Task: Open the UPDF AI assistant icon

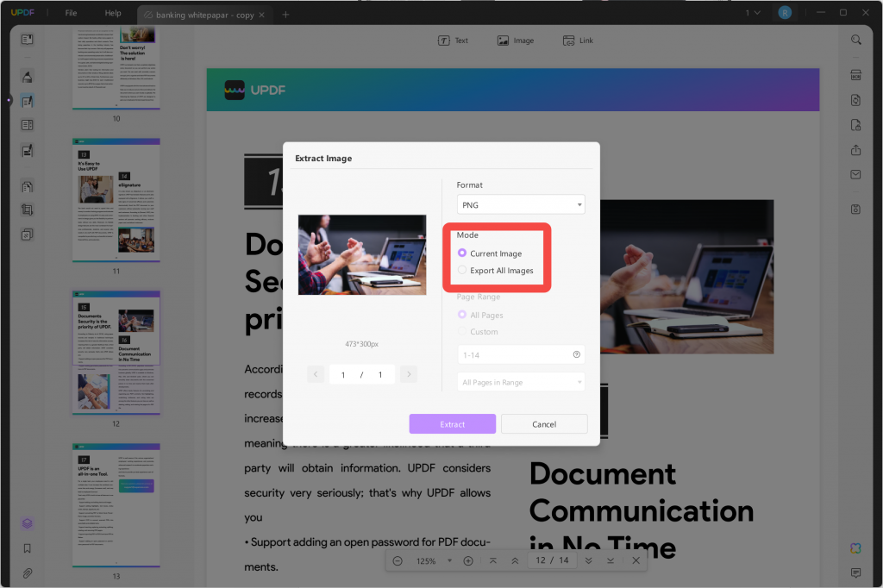Action: click(27, 523)
